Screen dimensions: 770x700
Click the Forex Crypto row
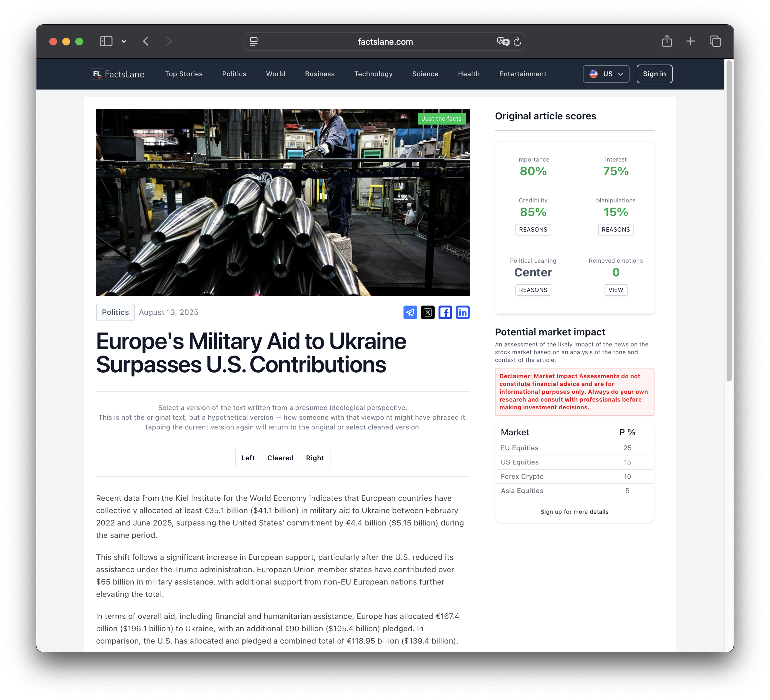point(574,477)
